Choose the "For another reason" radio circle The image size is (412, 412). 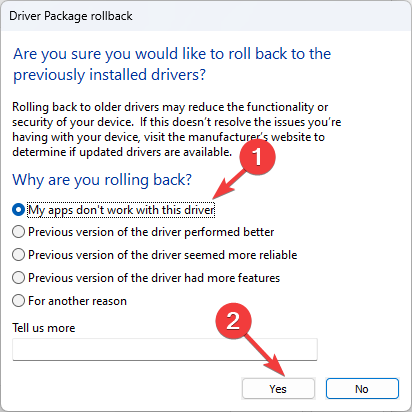click(x=18, y=301)
